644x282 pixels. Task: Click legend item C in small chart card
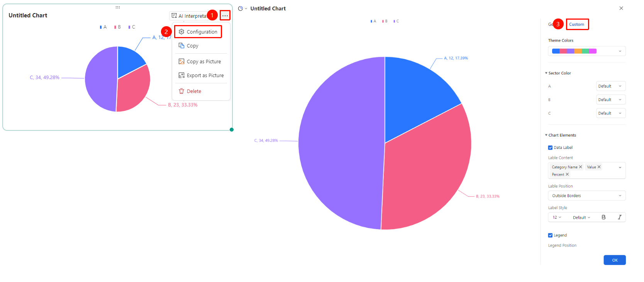point(132,27)
